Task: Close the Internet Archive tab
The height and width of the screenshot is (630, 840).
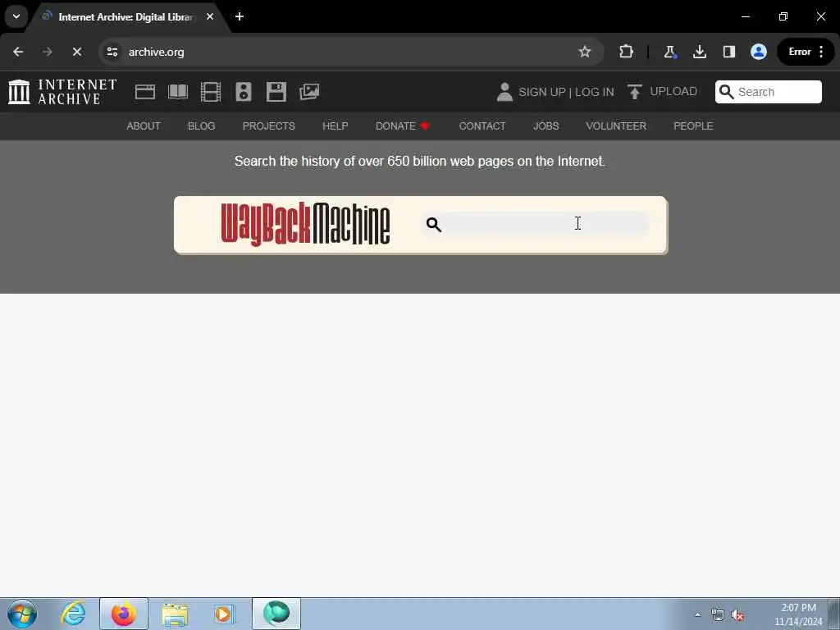Action: point(210,16)
